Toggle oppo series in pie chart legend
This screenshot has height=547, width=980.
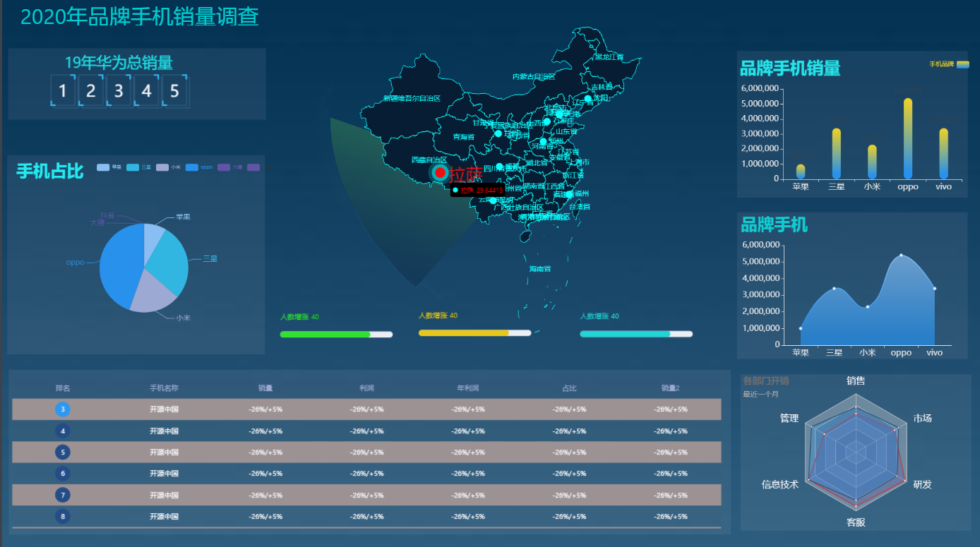coord(200,167)
